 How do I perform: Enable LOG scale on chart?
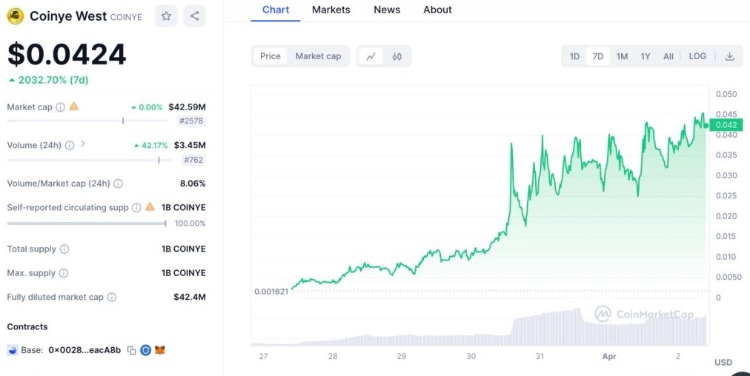point(697,56)
